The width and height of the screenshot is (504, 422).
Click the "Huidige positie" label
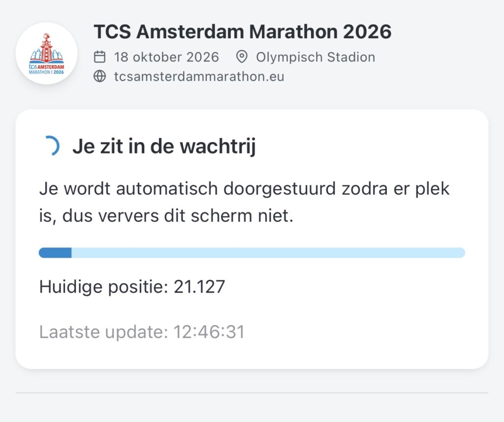(103, 287)
